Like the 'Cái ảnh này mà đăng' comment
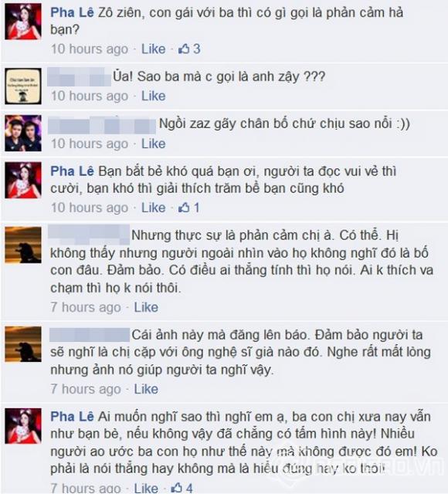Image resolution: width=448 pixels, height=494 pixels. pyautogui.click(x=146, y=389)
